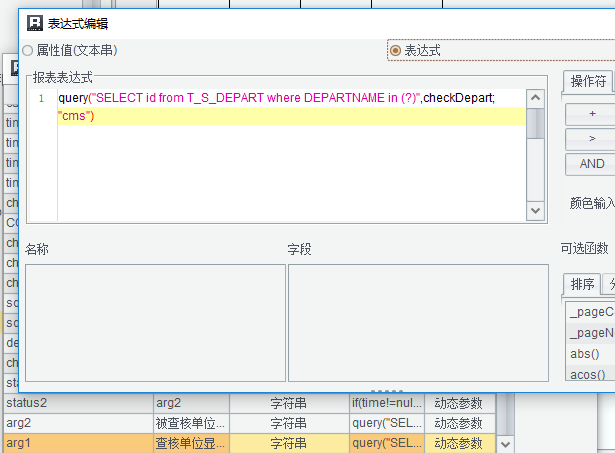The image size is (615, 453).
Task: Select the 表达式 radio option
Action: 415,51
